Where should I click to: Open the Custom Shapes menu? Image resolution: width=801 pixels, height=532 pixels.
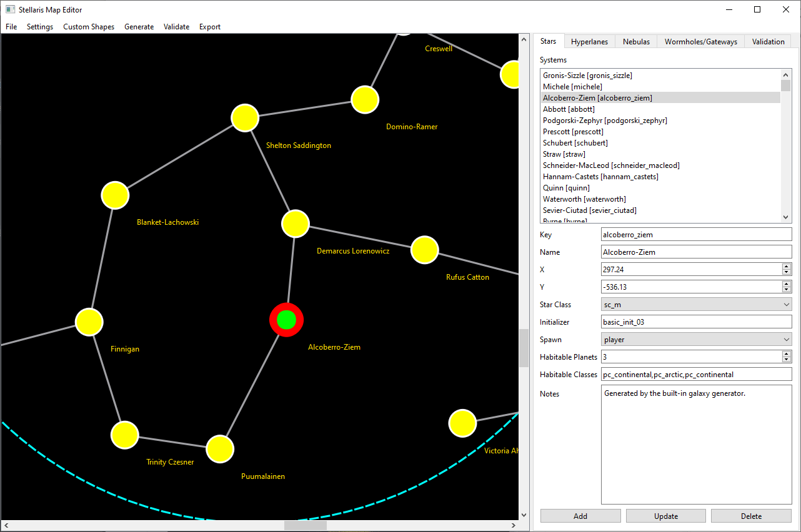tap(89, 27)
